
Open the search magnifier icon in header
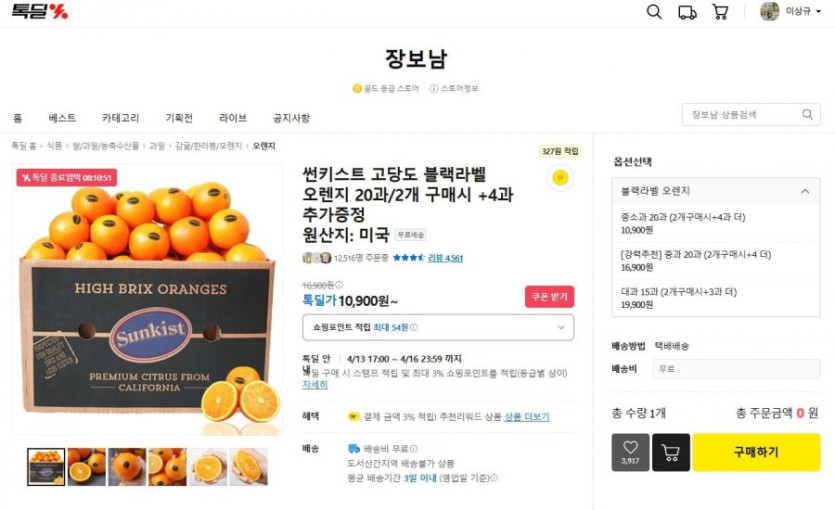(654, 12)
